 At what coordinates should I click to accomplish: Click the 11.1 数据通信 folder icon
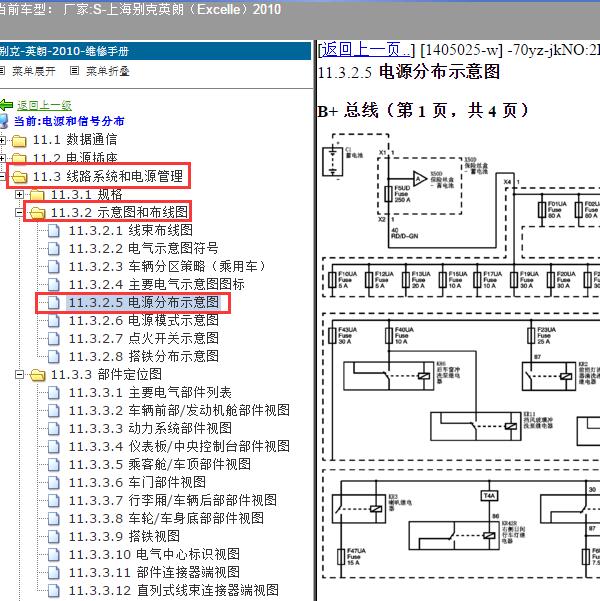tap(19, 141)
